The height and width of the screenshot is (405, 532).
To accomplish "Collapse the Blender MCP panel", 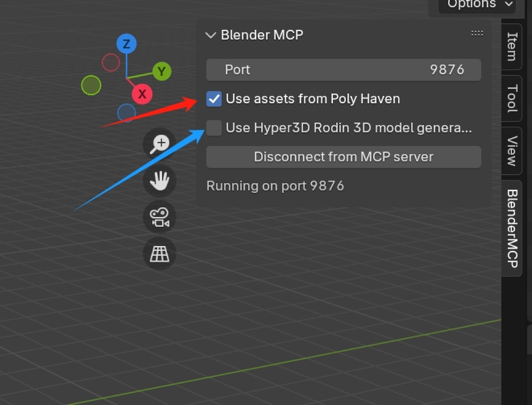I will 211,35.
